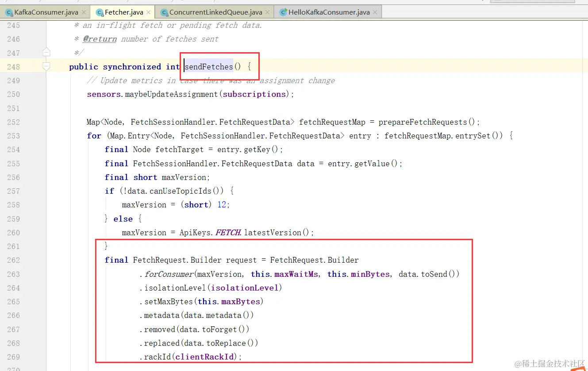This screenshot has width=588, height=371.
Task: Click line number 256 in the gutter
Action: tap(14, 177)
